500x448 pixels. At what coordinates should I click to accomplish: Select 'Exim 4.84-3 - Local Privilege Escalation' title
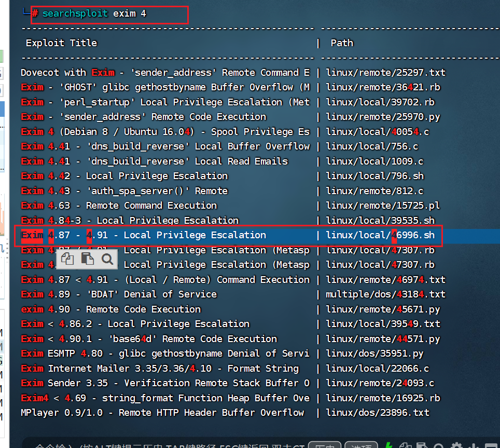tap(130, 220)
